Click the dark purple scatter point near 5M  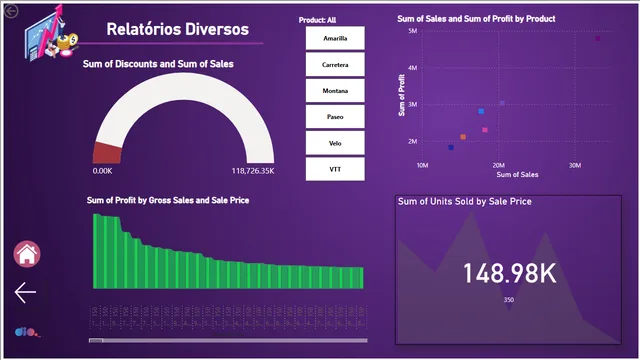click(598, 38)
